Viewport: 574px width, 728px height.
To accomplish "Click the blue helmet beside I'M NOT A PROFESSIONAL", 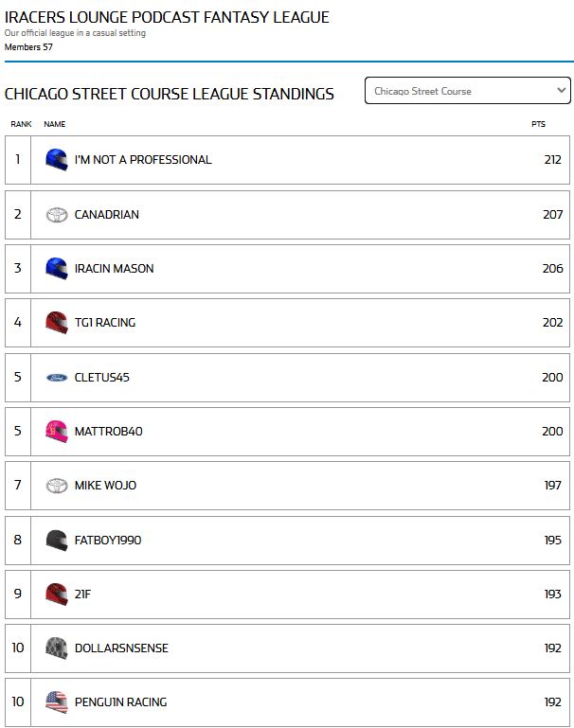I will coord(57,160).
